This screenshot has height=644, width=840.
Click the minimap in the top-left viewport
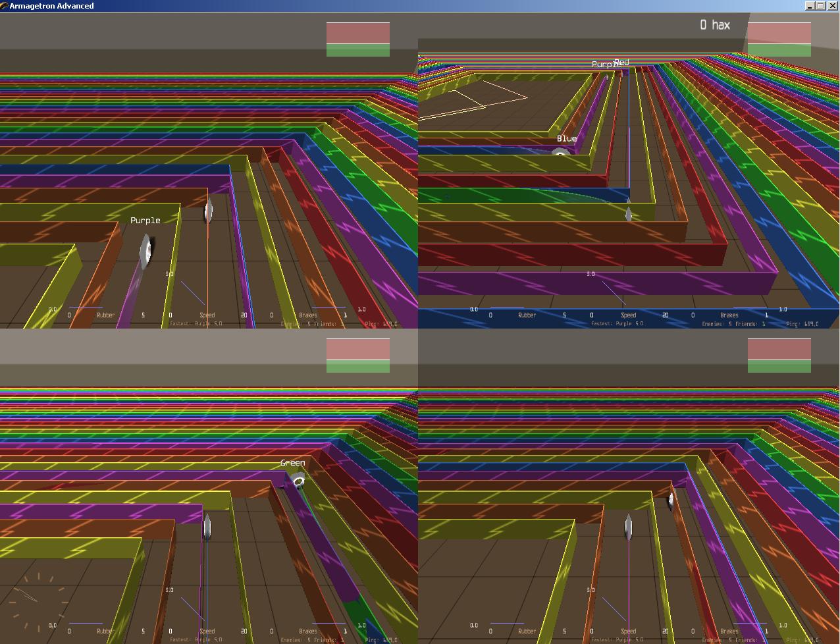pyautogui.click(x=357, y=40)
